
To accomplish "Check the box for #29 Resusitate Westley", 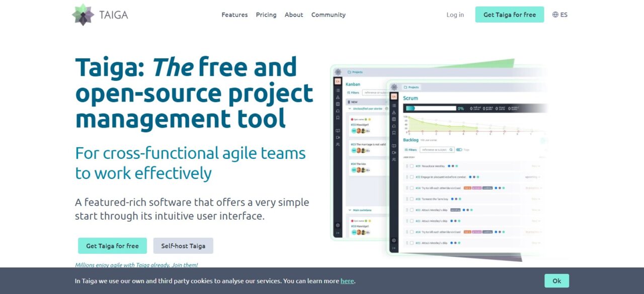I will [412, 166].
